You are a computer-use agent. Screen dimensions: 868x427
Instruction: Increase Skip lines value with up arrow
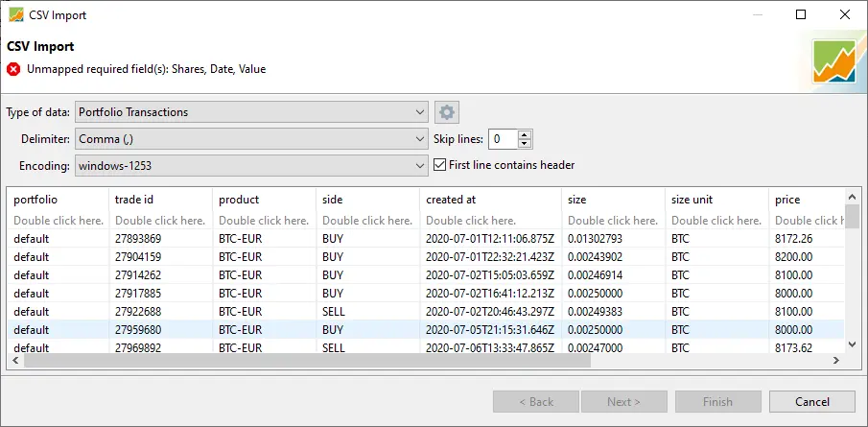click(525, 134)
